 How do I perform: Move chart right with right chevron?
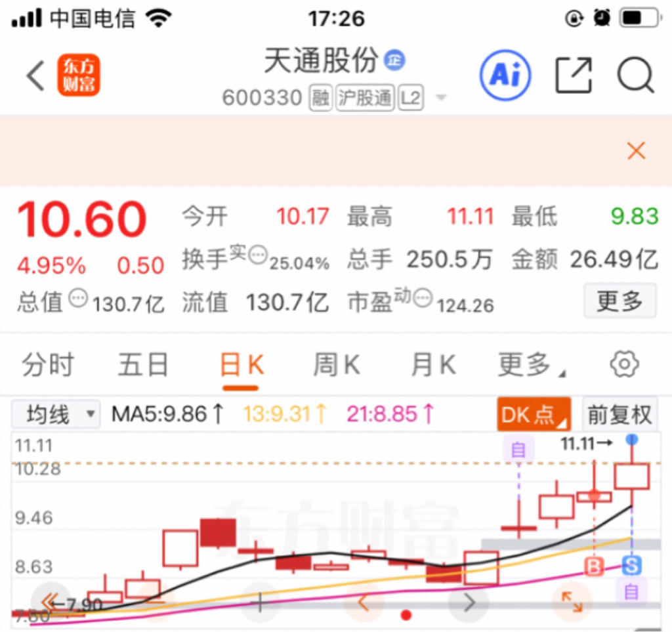(469, 602)
